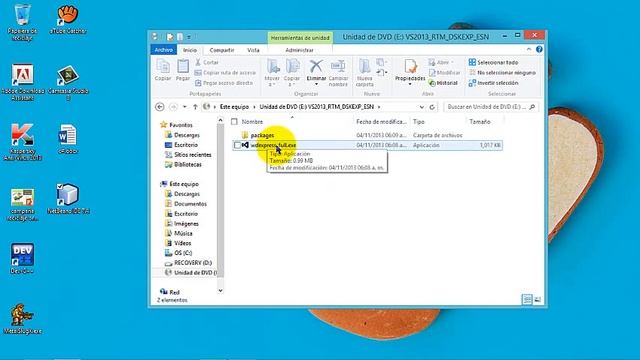
Task: Open the blue Help question icon
Action: tap(539, 49)
